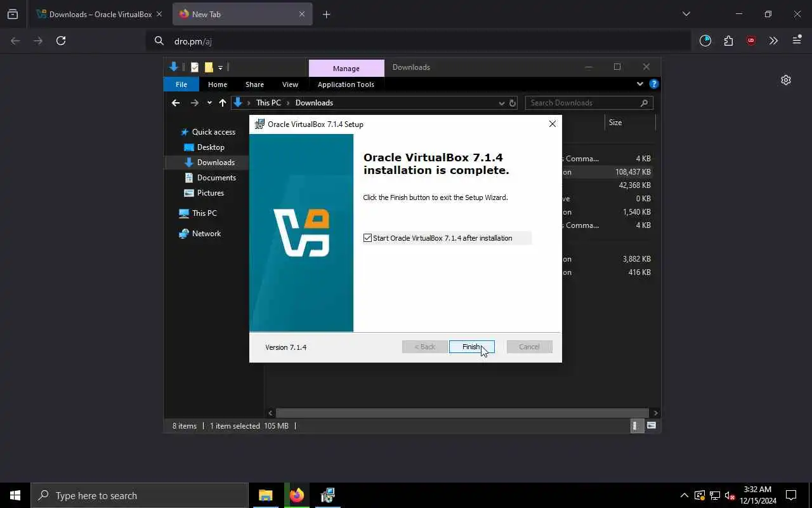Viewport: 812px width, 508px height.
Task: Click the Properties quick access toolbar icon
Action: tap(195, 67)
